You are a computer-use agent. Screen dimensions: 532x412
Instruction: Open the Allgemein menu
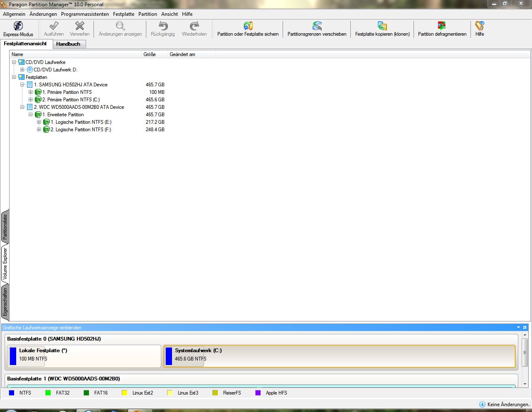[x=14, y=14]
